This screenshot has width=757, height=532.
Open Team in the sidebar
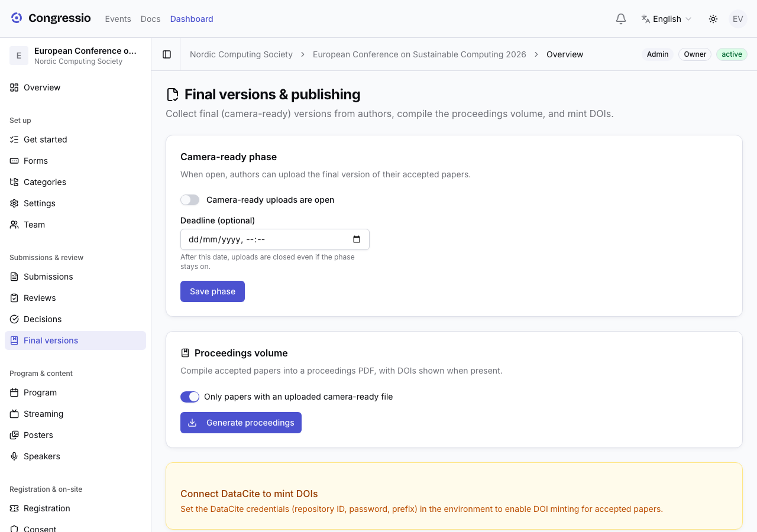(x=76, y=225)
